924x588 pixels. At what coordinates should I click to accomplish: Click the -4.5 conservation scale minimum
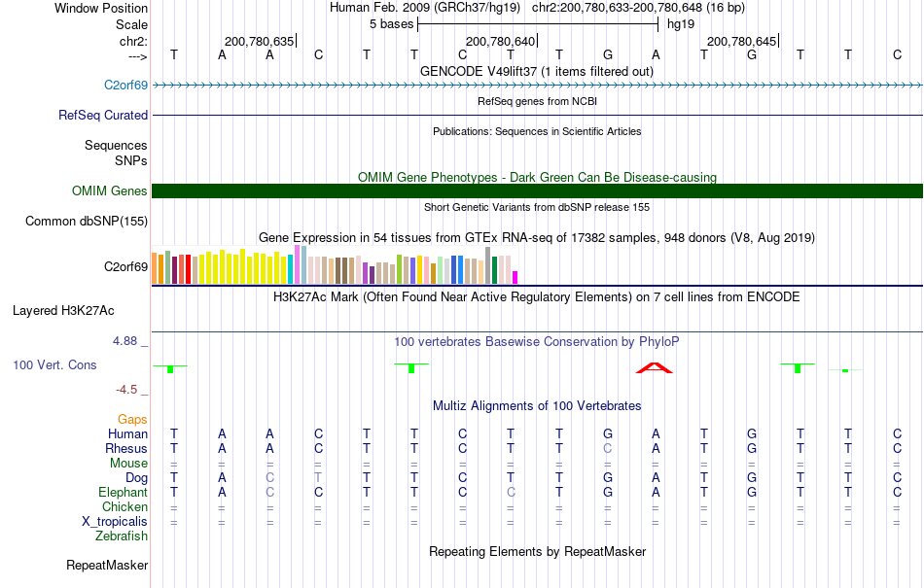tap(126, 390)
